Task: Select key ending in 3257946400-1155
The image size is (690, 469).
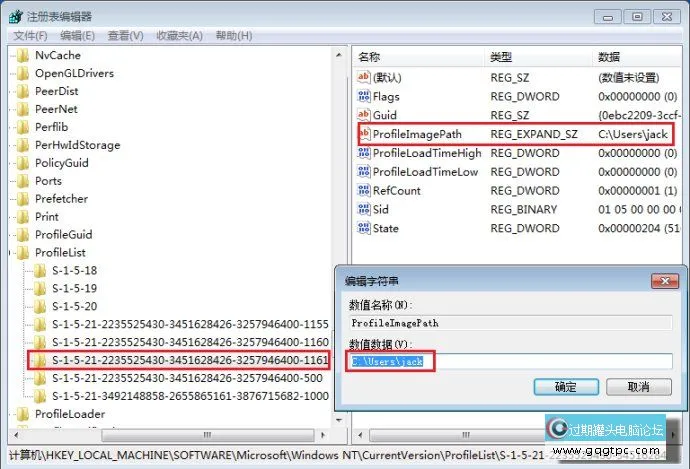Action: (190, 324)
